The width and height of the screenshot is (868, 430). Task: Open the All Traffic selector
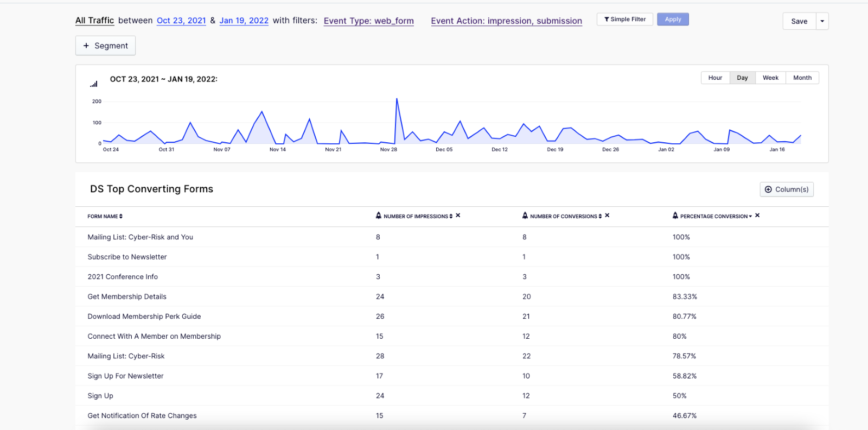click(x=94, y=21)
